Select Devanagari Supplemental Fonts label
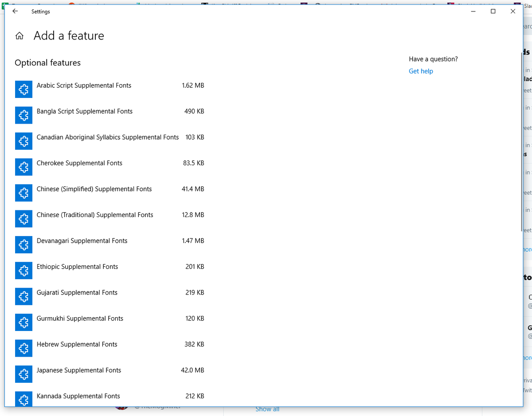The height and width of the screenshot is (416, 532). coord(82,241)
